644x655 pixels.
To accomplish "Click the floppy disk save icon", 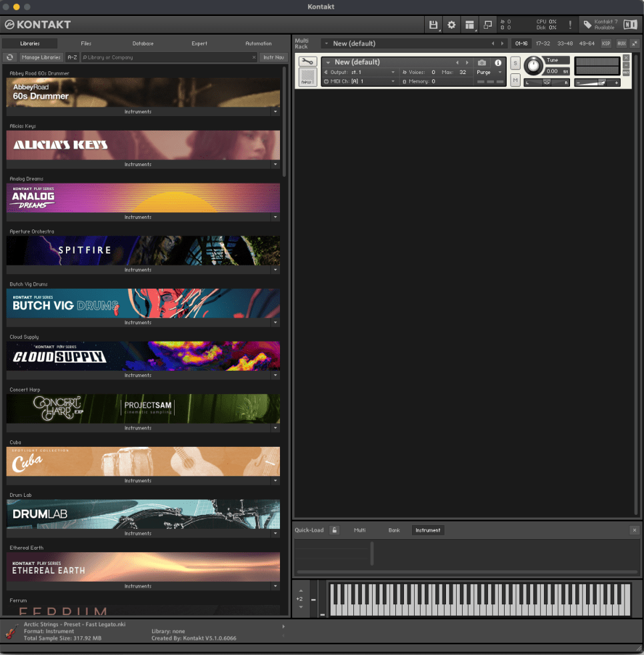I will click(433, 25).
